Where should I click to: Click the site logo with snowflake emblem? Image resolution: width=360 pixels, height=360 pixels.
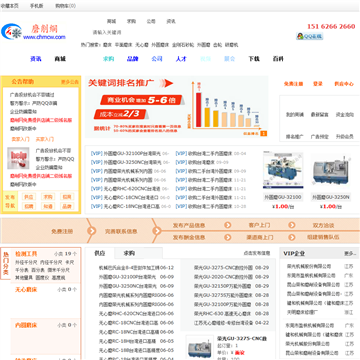click(x=33, y=32)
